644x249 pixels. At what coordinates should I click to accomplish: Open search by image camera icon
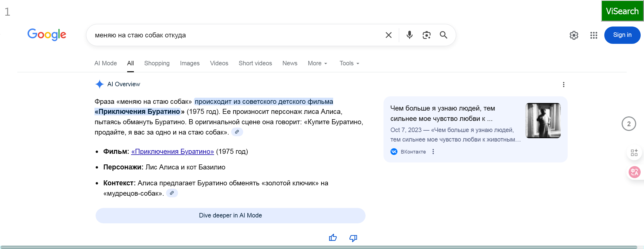(x=427, y=35)
